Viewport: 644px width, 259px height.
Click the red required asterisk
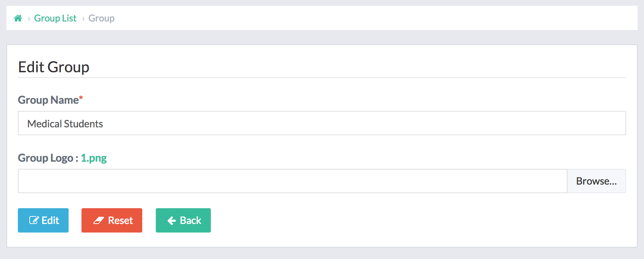[x=81, y=98]
